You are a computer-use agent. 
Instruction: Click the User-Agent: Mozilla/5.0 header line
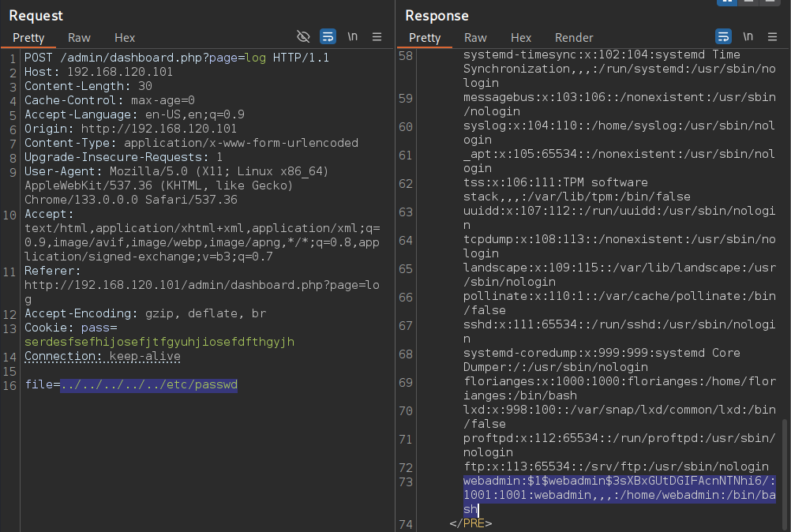pos(177,171)
